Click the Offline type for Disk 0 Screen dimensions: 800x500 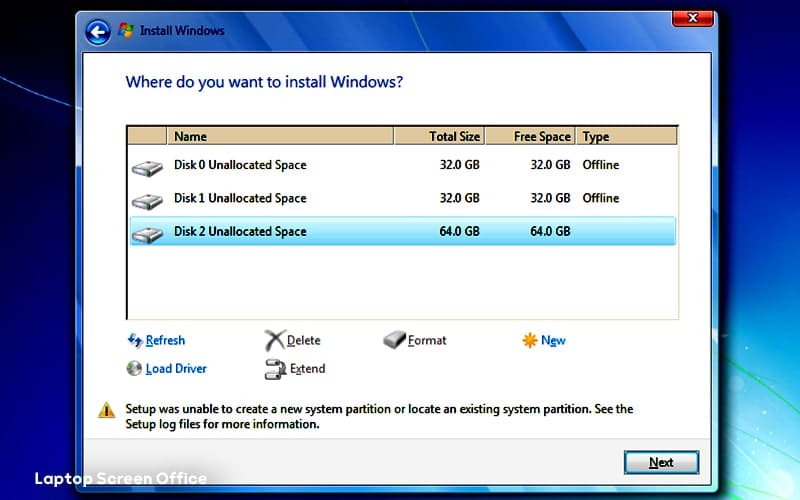601,165
